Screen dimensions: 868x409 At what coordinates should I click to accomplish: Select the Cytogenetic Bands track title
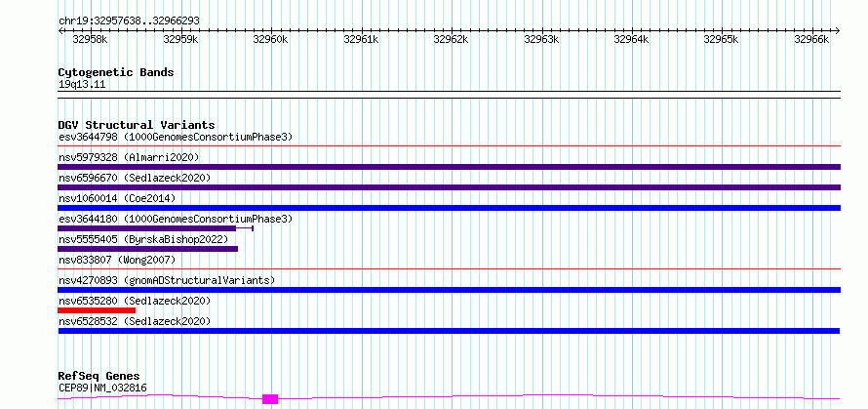(116, 72)
